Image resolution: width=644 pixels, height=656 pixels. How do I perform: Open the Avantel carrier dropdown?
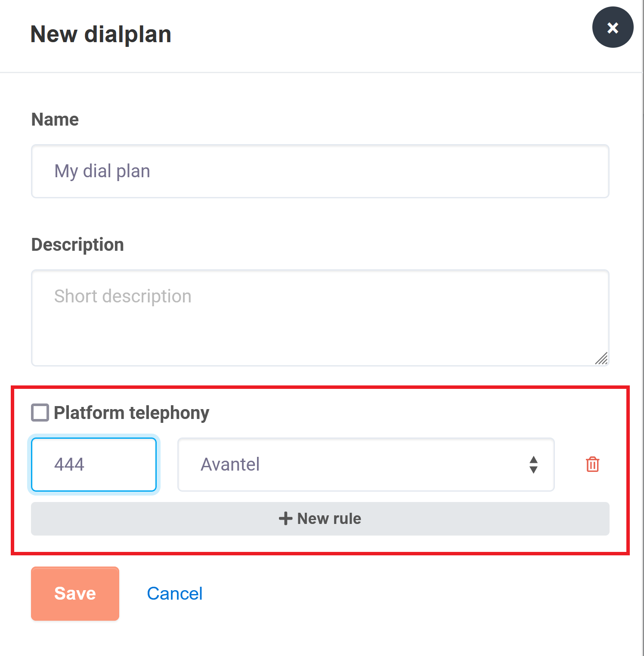point(366,465)
